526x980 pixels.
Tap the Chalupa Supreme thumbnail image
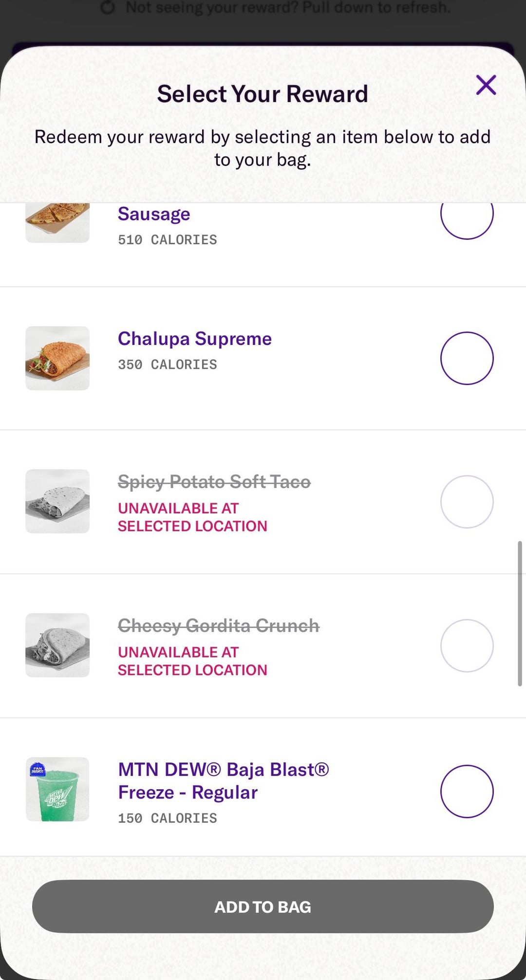point(57,358)
